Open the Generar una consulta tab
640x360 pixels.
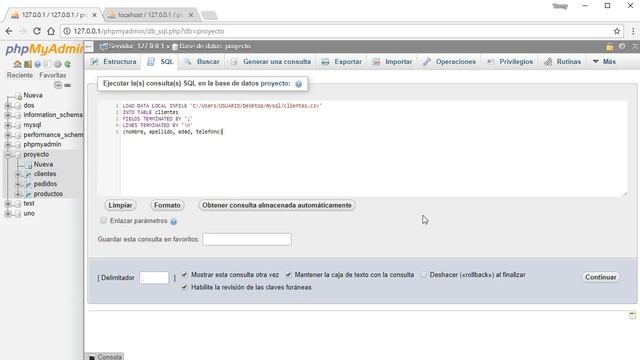(271, 62)
